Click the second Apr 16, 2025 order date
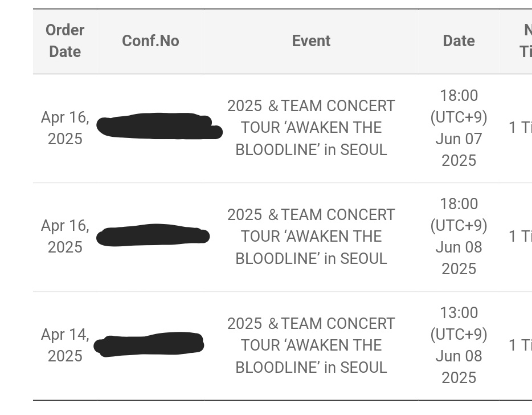This screenshot has width=532, height=415. (65, 237)
